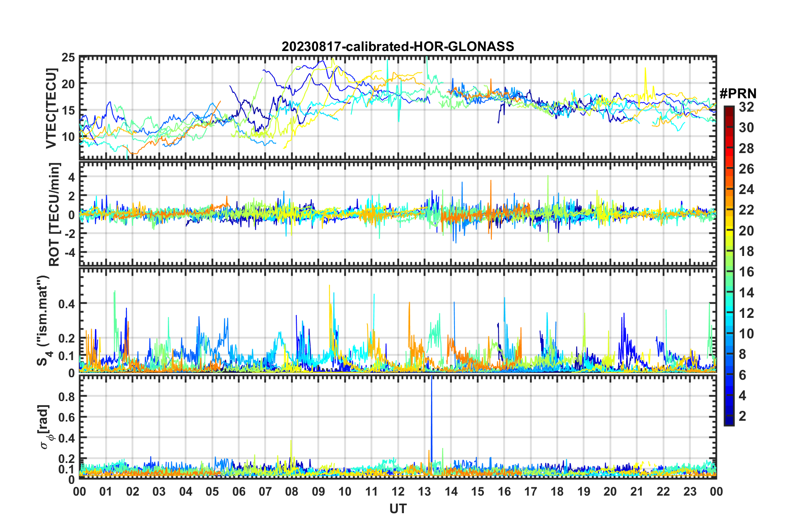Click VTEC y-axis tick 15
This screenshot has width=796, height=532.
tap(68, 110)
